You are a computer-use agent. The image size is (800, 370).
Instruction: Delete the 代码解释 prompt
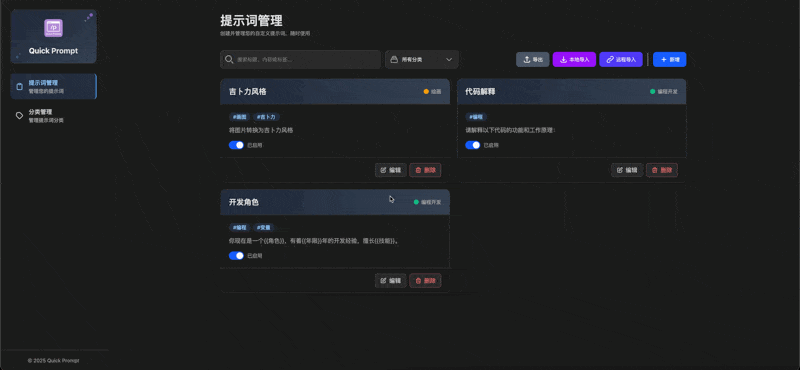point(662,170)
